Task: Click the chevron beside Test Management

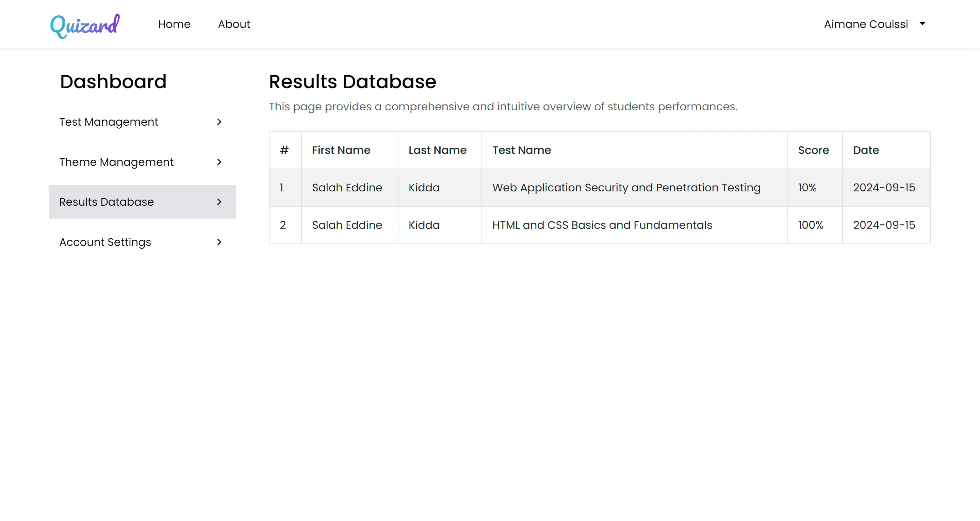Action: (x=219, y=122)
